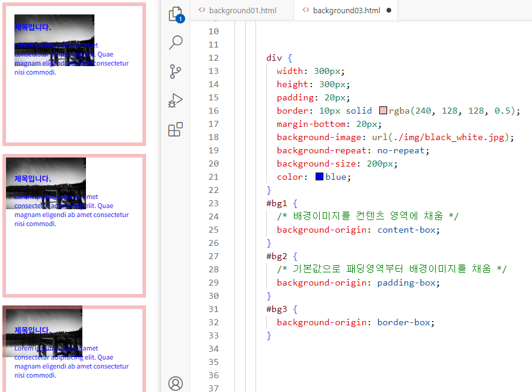Screen dimensions: 532x392
Task: Click the '#bg2' selector
Action: click(277, 256)
